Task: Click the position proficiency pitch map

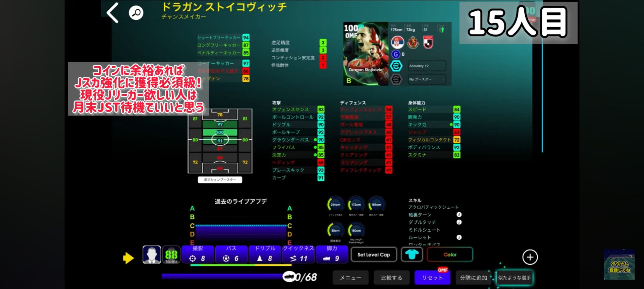Action: click(220, 141)
